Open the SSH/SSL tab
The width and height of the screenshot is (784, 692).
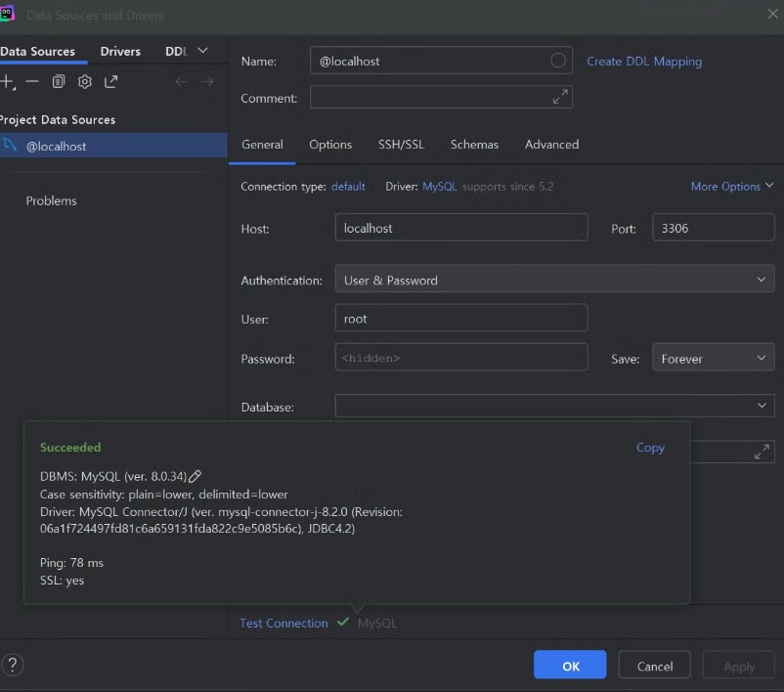point(401,145)
